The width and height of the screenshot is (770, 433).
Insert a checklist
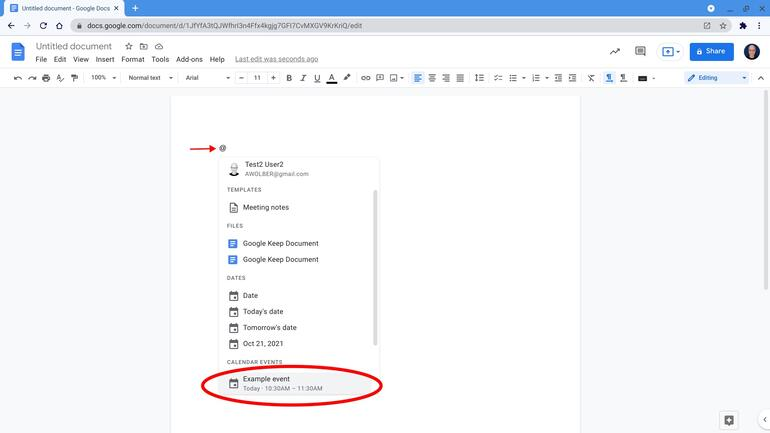click(x=498, y=78)
